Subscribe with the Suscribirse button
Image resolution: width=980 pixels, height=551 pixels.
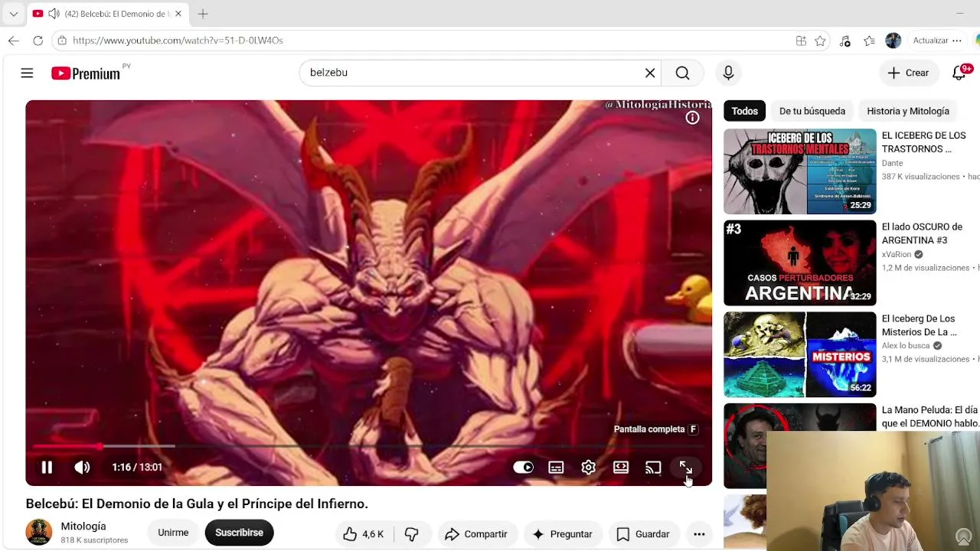[x=239, y=533]
